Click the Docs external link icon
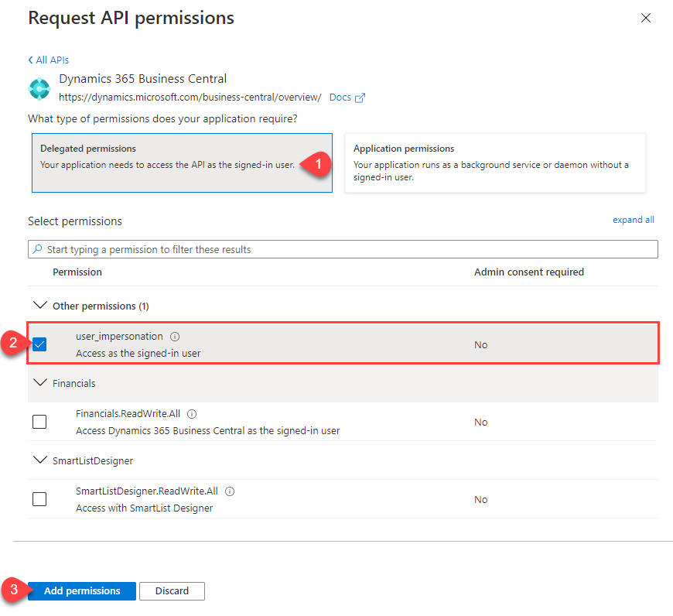The height and width of the screenshot is (616, 673). tap(360, 98)
